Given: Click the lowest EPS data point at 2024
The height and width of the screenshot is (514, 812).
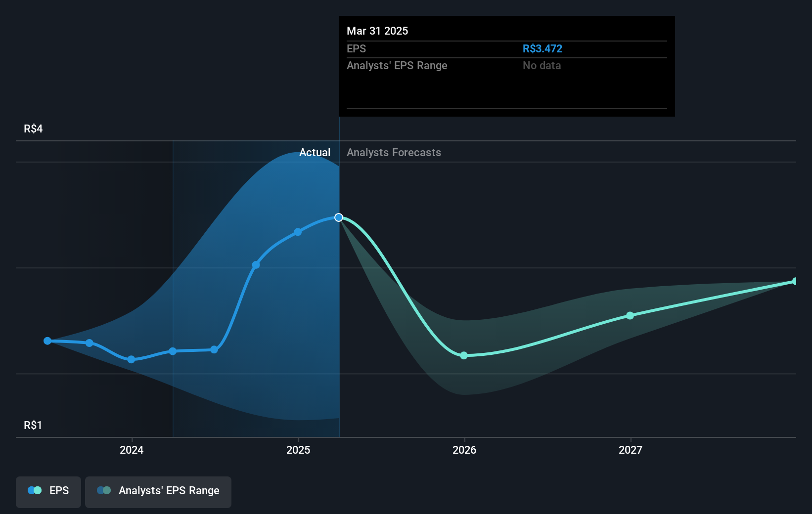Looking at the screenshot, I should click(x=131, y=359).
